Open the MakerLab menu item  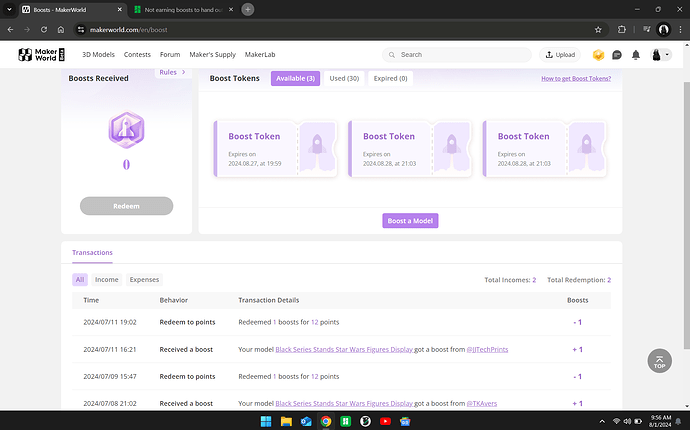pyautogui.click(x=260, y=55)
